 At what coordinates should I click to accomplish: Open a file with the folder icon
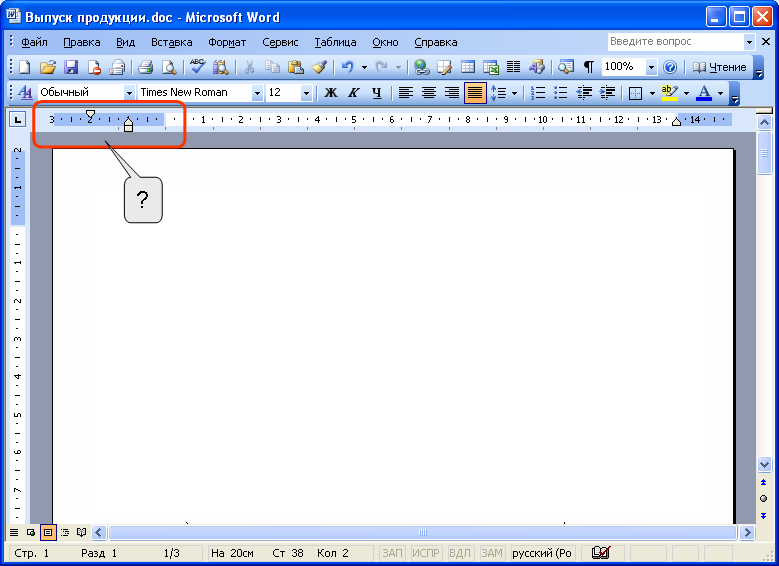click(x=48, y=67)
